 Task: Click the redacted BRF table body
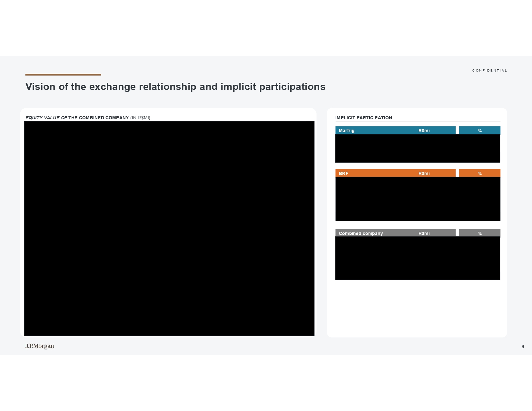coord(418,199)
